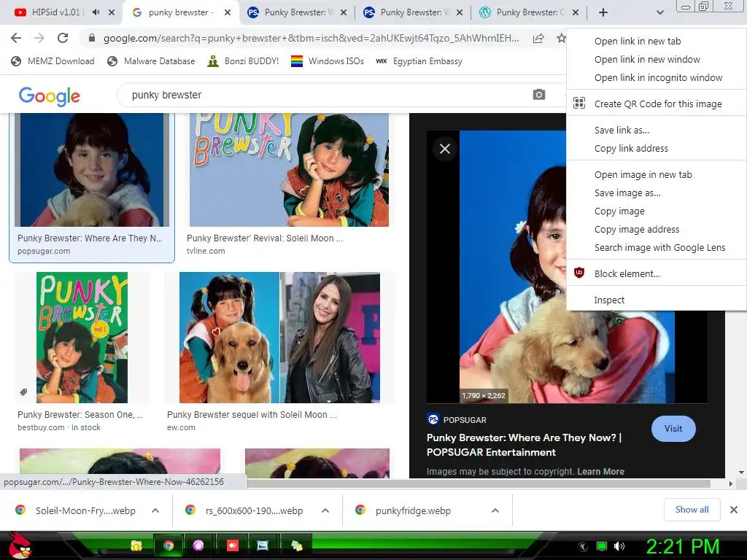747x560 pixels.
Task: Open Malware Database bookmark
Action: click(x=152, y=61)
